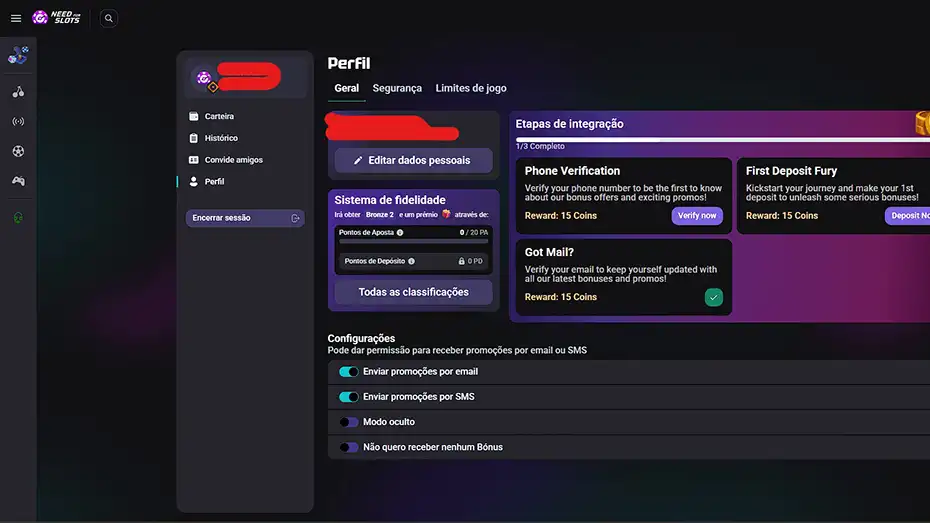Image resolution: width=930 pixels, height=523 pixels.
Task: Open the Limites de jogo tab
Action: (471, 88)
